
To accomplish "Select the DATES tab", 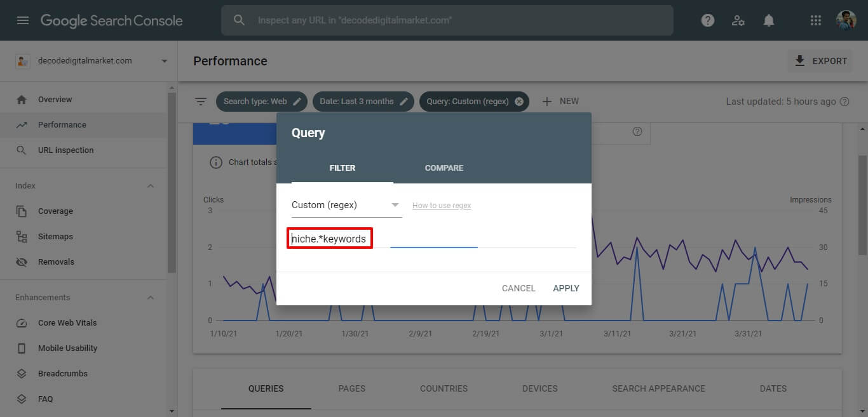I will (773, 388).
